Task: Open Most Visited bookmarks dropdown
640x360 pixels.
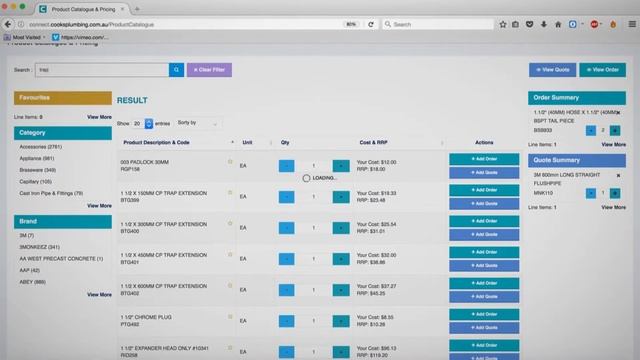Action: (24, 37)
